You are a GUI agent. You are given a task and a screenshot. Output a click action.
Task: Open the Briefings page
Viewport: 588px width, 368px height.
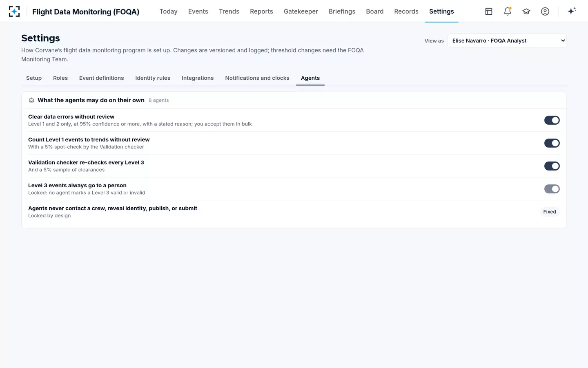tap(342, 11)
